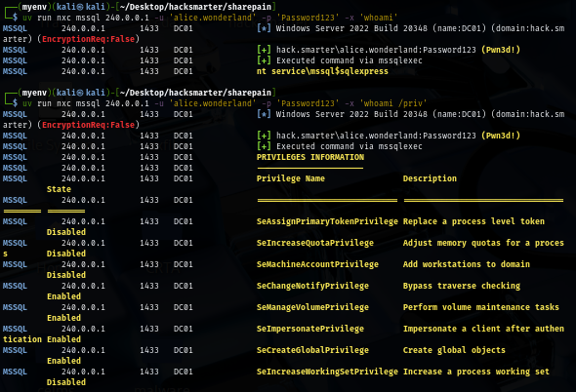Viewport: 576px width, 392px height.
Task: Click 'Windows Server 2022 Build 20348' in first output
Action: pyautogui.click(x=351, y=28)
